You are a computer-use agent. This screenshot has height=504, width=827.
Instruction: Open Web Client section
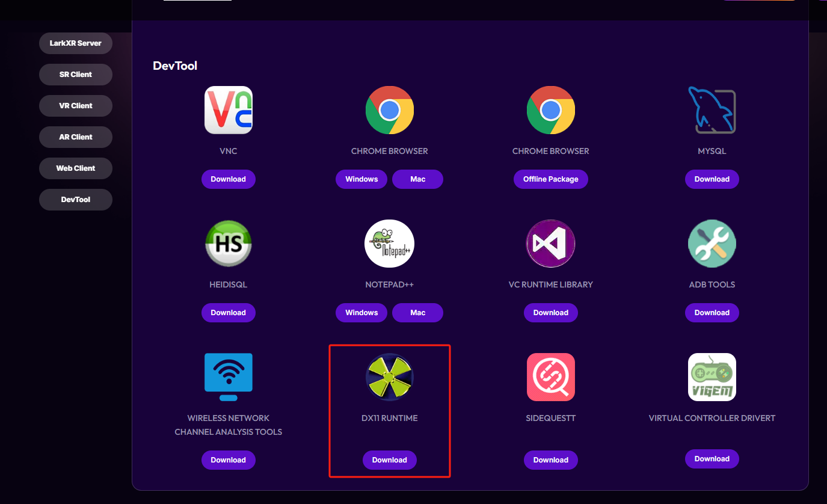(76, 168)
